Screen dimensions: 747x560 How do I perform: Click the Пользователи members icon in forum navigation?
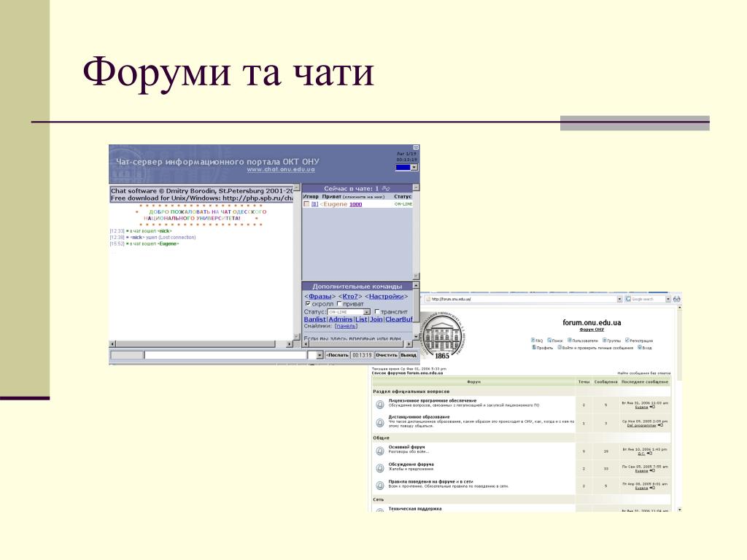point(569,341)
